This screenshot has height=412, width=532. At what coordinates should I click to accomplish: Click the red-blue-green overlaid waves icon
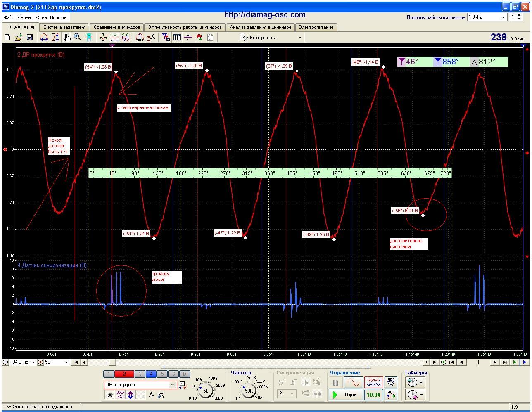pyautogui.click(x=125, y=38)
